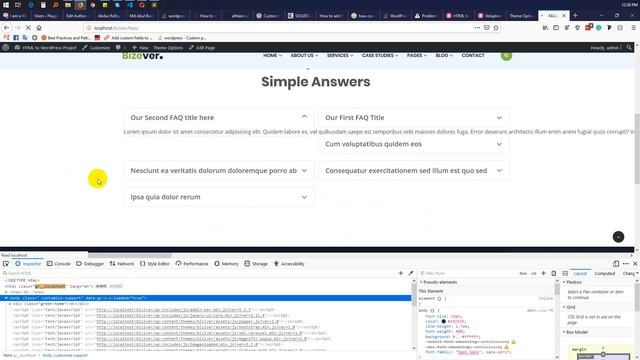This screenshot has width=640, height=360.
Task: Expand Cum voluptatibus quidem eos accordion
Action: pyautogui.click(x=413, y=144)
